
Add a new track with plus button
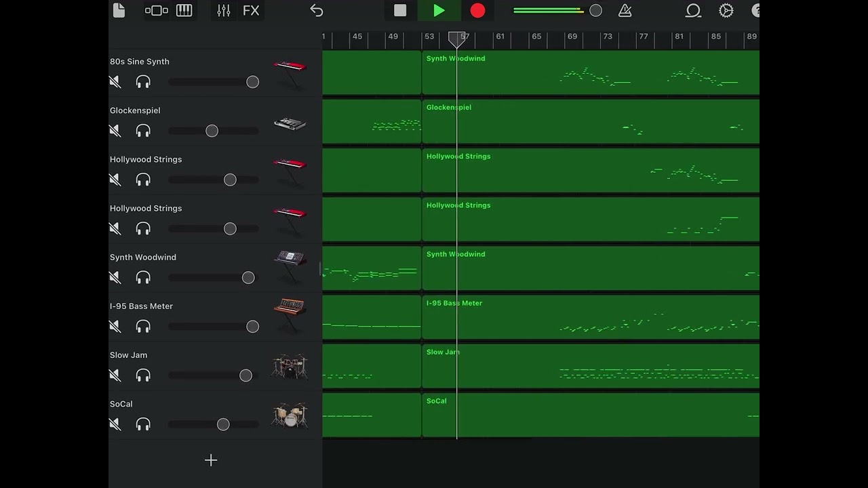211,460
